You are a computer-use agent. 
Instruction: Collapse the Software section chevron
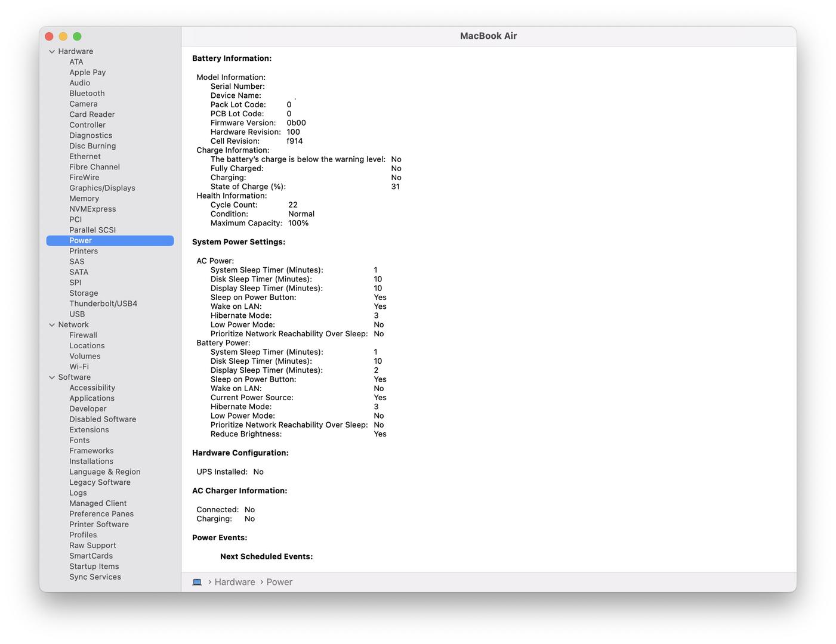click(x=52, y=377)
